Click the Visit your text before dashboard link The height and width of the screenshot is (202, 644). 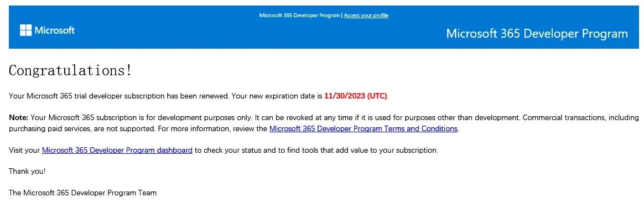point(24,151)
